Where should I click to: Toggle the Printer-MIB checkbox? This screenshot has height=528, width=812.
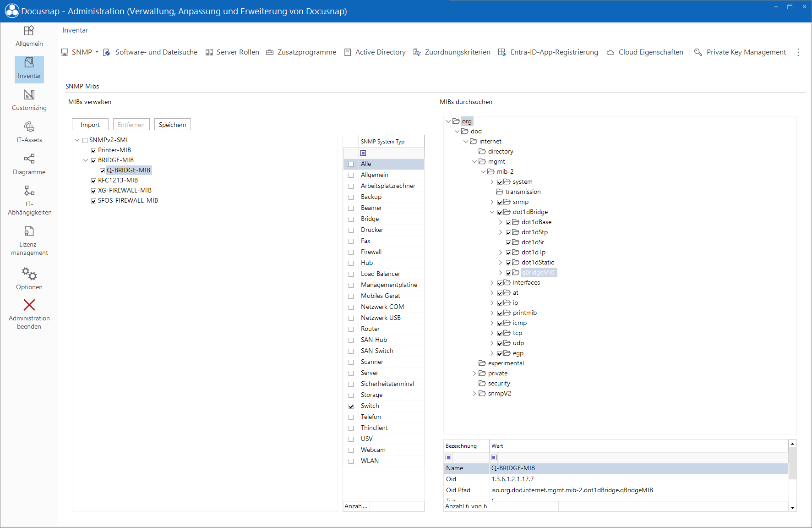pyautogui.click(x=93, y=150)
